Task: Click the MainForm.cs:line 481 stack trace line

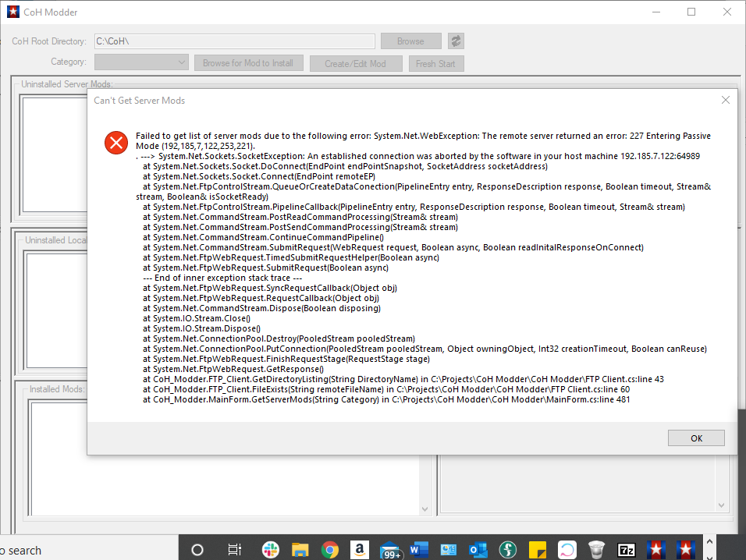Action: point(386,400)
